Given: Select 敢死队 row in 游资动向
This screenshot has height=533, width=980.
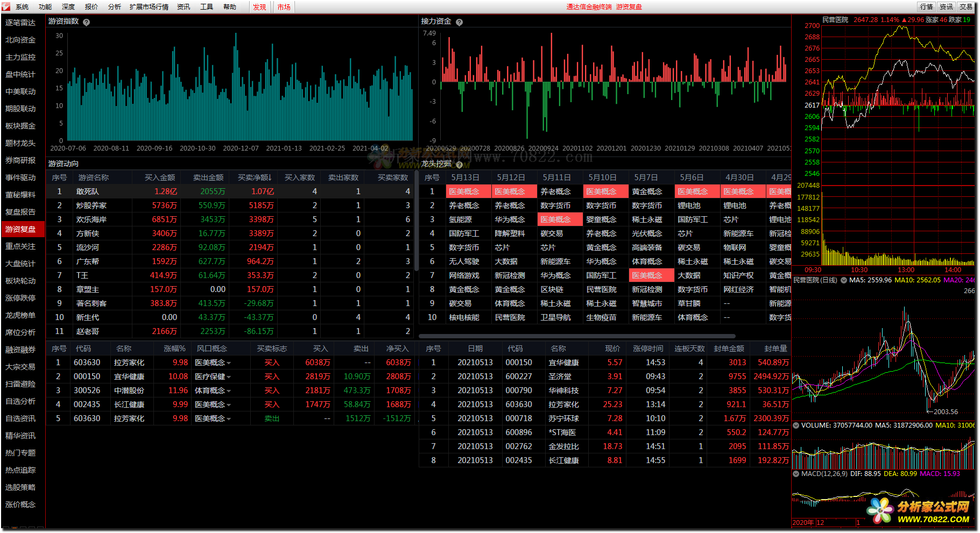Looking at the screenshot, I should point(230,191).
